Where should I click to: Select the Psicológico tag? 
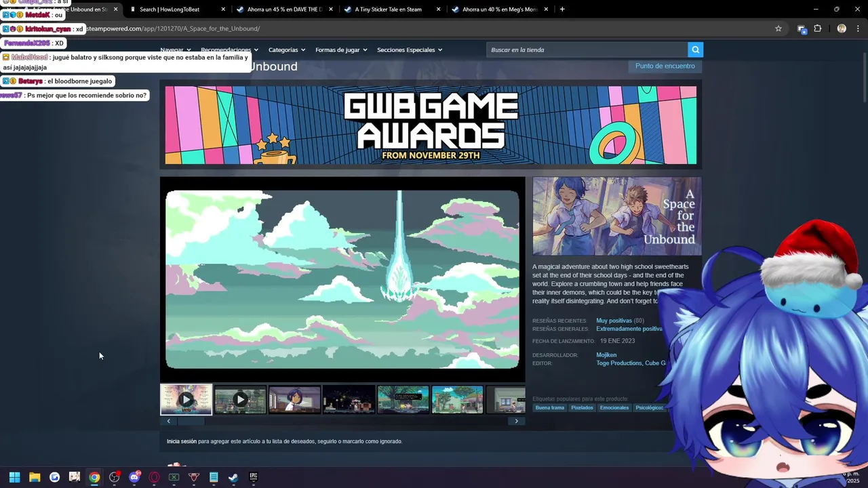(649, 408)
